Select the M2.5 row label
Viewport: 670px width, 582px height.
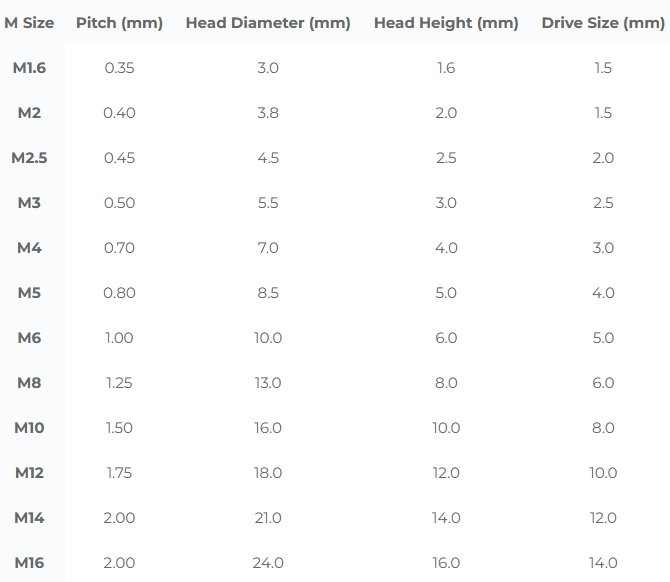[29, 158]
